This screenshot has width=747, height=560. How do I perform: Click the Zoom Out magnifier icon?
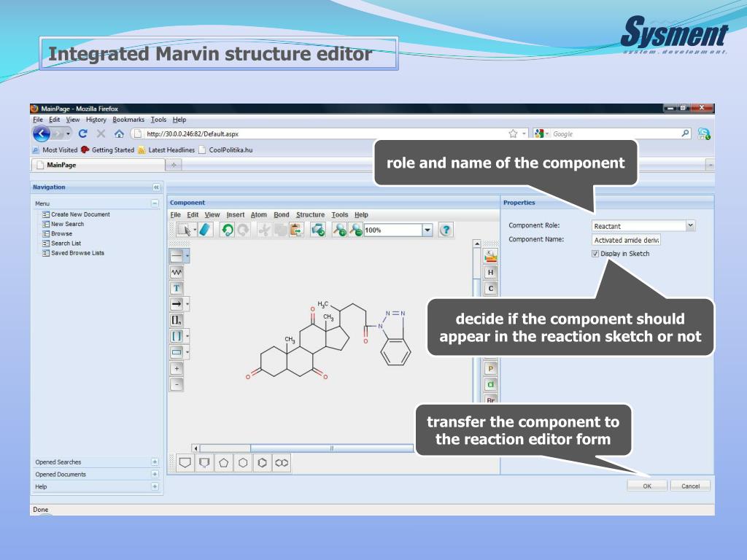click(x=355, y=230)
